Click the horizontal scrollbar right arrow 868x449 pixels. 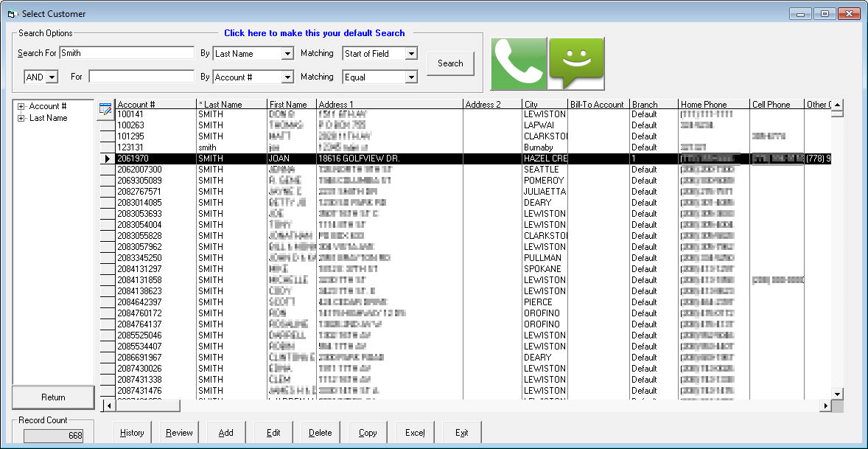(x=825, y=406)
